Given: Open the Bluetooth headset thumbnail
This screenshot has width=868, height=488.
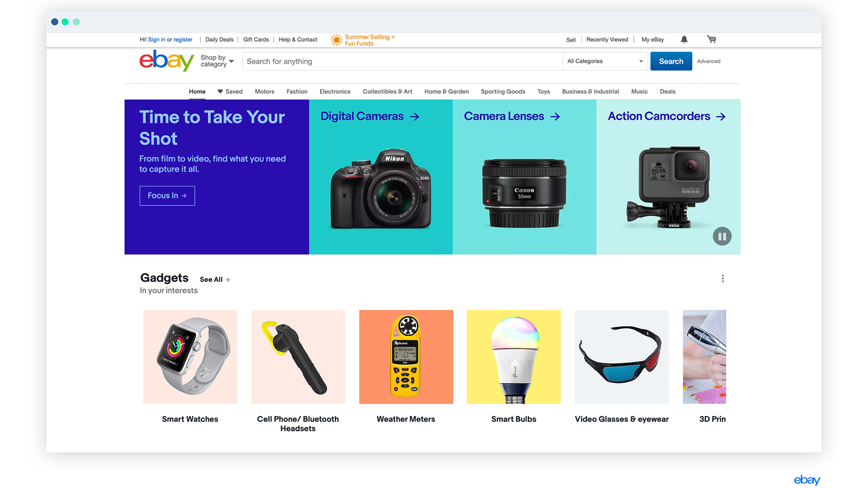Looking at the screenshot, I should click(x=298, y=357).
